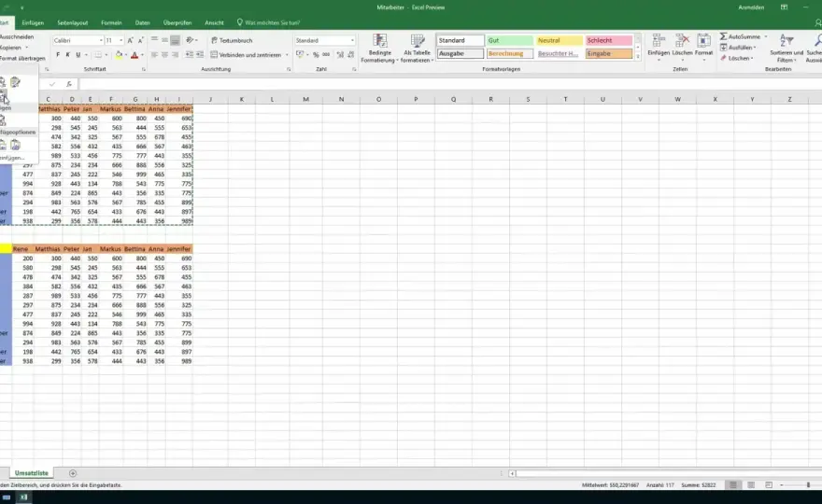The height and width of the screenshot is (504, 822).
Task: Expand Verbinden und zentrieren dropdown arrow
Action: coord(287,54)
